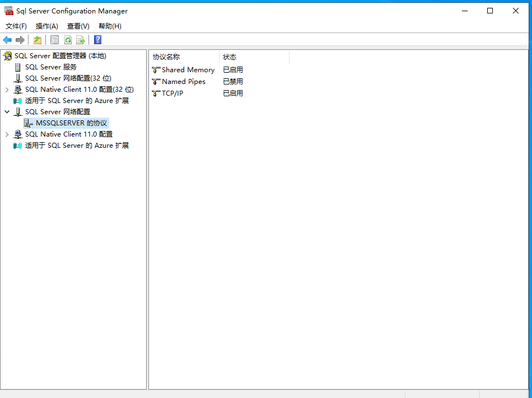
Task: Select SQL Server 配置管理器 (本地) root node
Action: click(x=60, y=56)
